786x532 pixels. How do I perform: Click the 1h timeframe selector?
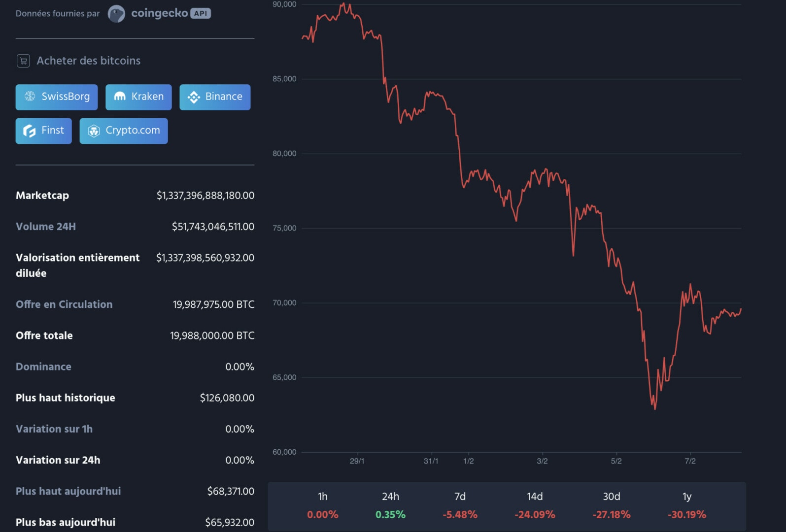[322, 505]
